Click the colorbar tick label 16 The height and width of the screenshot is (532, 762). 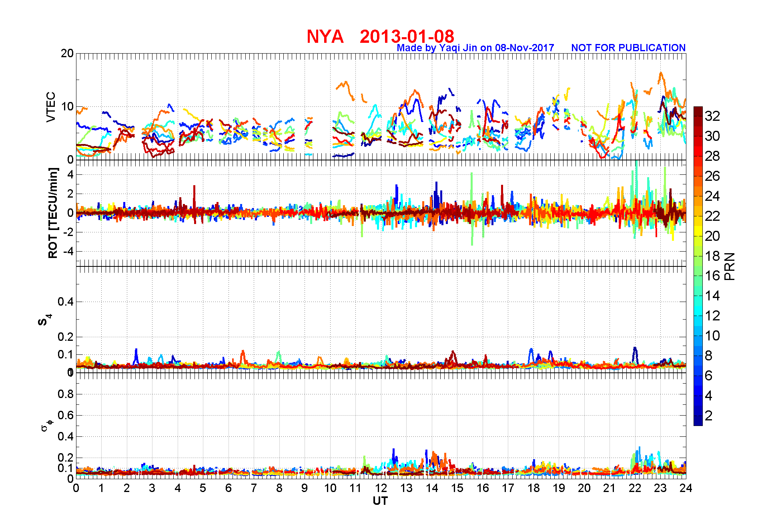click(x=712, y=276)
